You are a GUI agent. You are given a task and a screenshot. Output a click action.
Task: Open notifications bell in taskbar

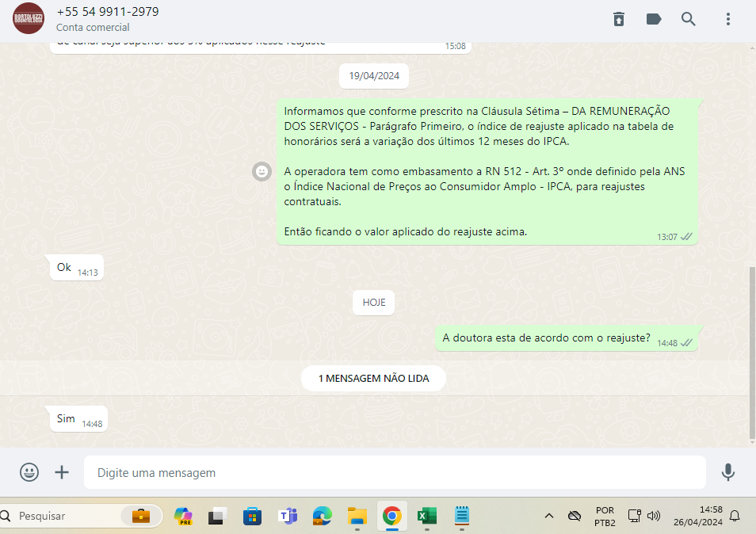[x=735, y=516]
